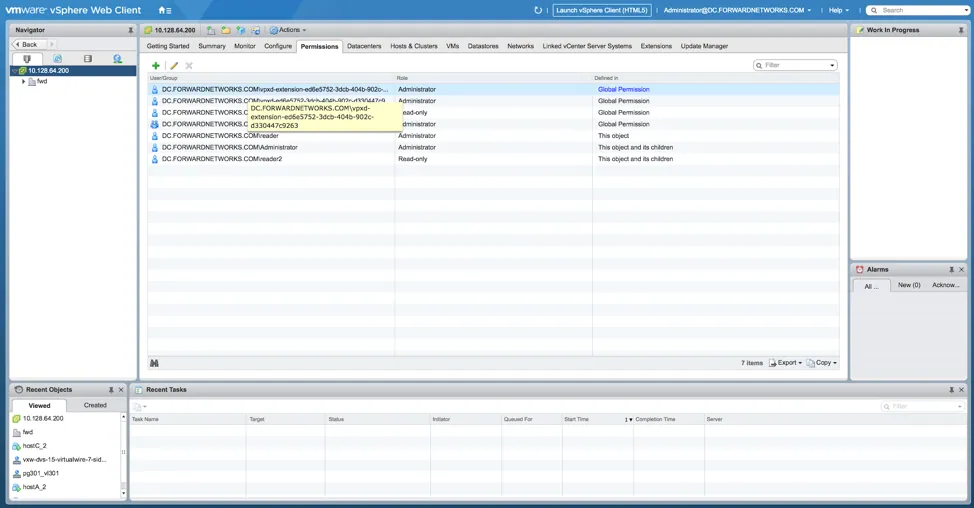Sort by the User/Group column header

pos(271,78)
